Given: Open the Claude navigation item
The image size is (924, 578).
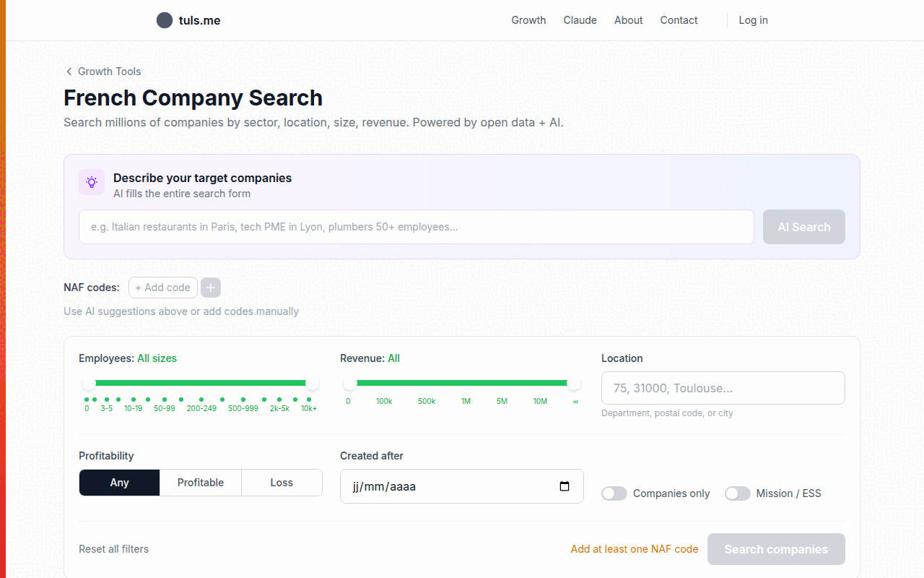Looking at the screenshot, I should pyautogui.click(x=580, y=20).
